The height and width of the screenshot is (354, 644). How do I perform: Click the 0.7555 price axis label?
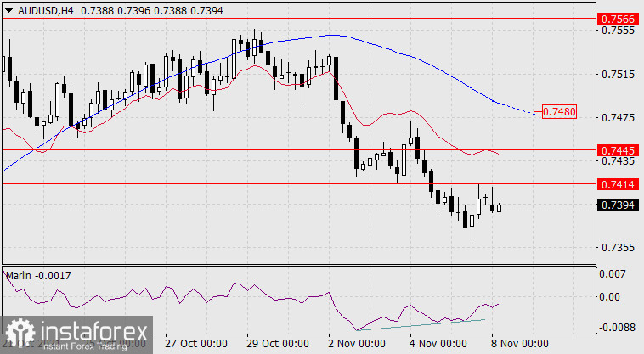617,31
